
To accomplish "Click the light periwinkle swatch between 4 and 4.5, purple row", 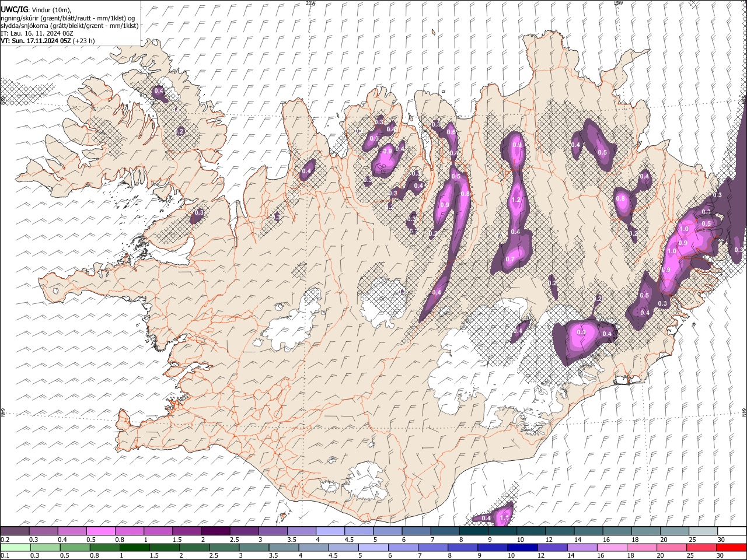I will [x=330, y=531].
